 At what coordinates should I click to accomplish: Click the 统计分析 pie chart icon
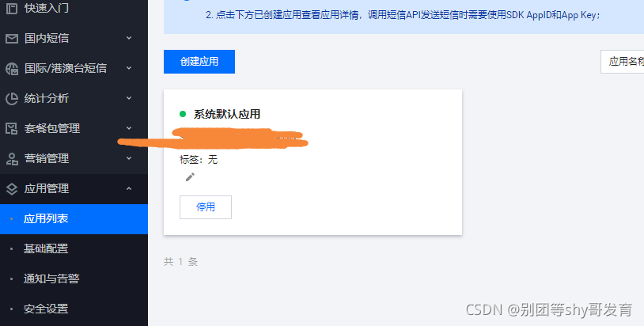12,99
